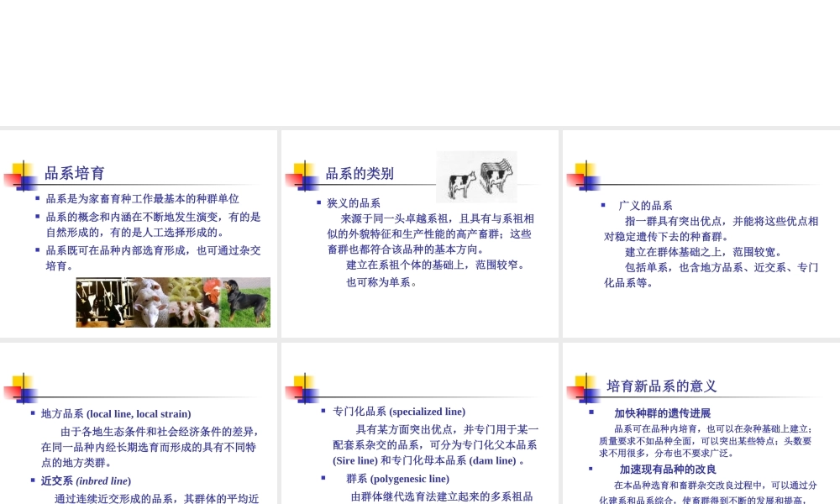This screenshot has width=840, height=504.
Task: Click the logo icon on 地方品系 slide
Action: (x=23, y=388)
